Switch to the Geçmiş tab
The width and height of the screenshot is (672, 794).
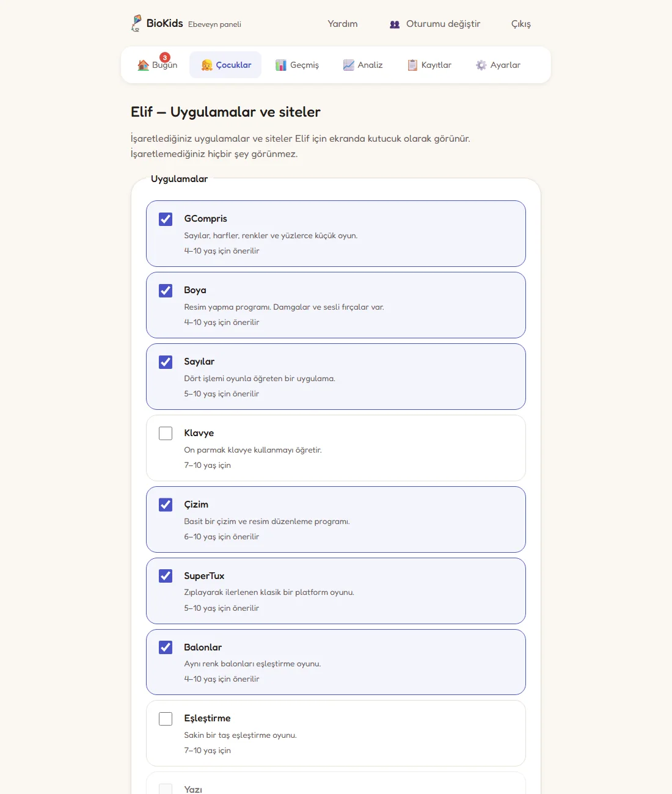click(x=298, y=65)
